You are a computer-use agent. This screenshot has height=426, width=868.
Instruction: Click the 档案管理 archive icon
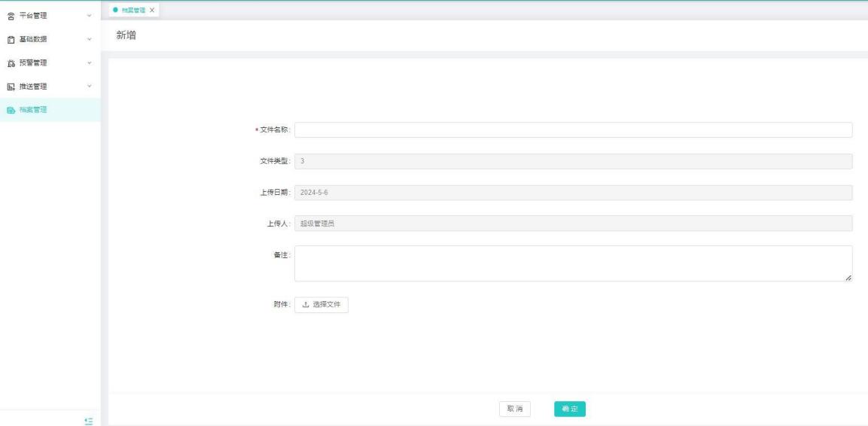coord(11,110)
